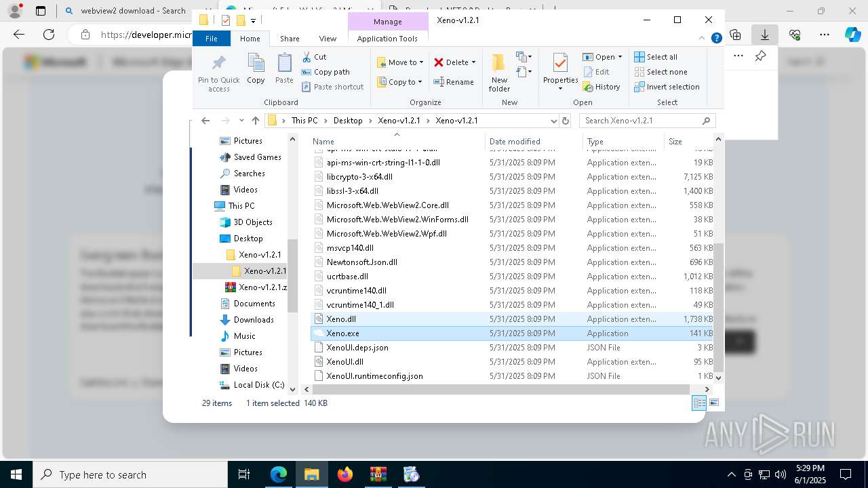
Task: Click Rename in Organize group
Action: [454, 82]
